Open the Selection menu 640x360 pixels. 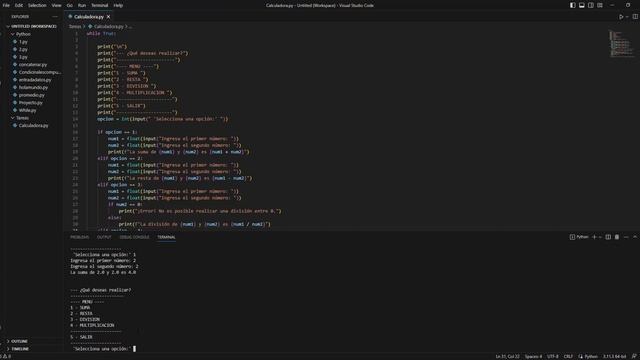tap(37, 5)
